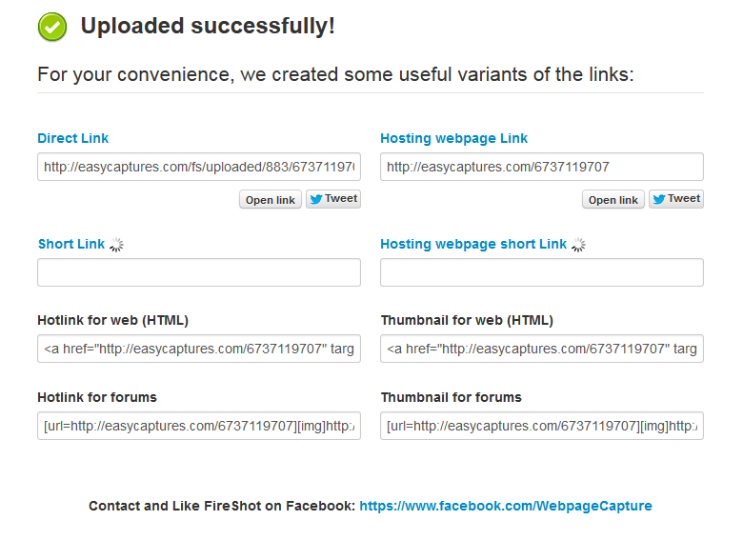Click the empty Short Link field
The width and height of the screenshot is (743, 560).
coord(199,272)
